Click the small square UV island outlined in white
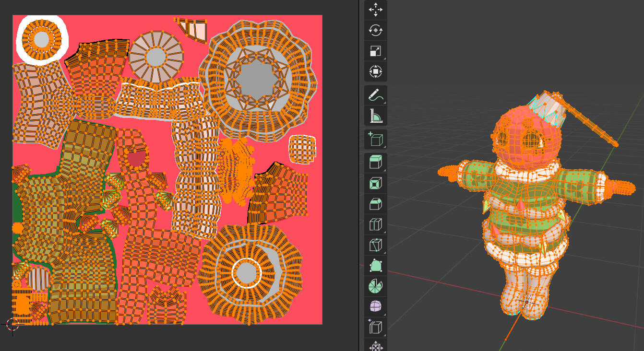Viewport: 644px width, 351px height. (302, 149)
